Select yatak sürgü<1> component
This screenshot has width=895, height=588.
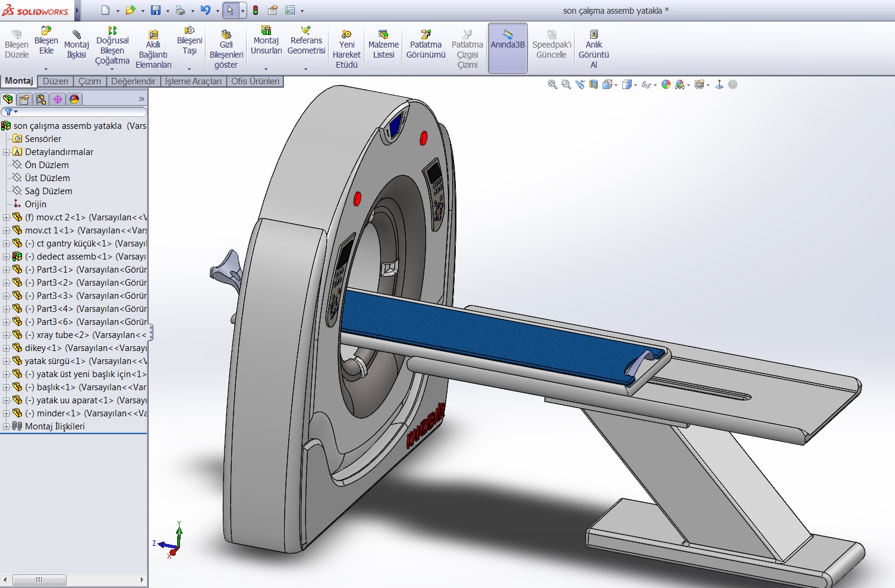[x=80, y=361]
